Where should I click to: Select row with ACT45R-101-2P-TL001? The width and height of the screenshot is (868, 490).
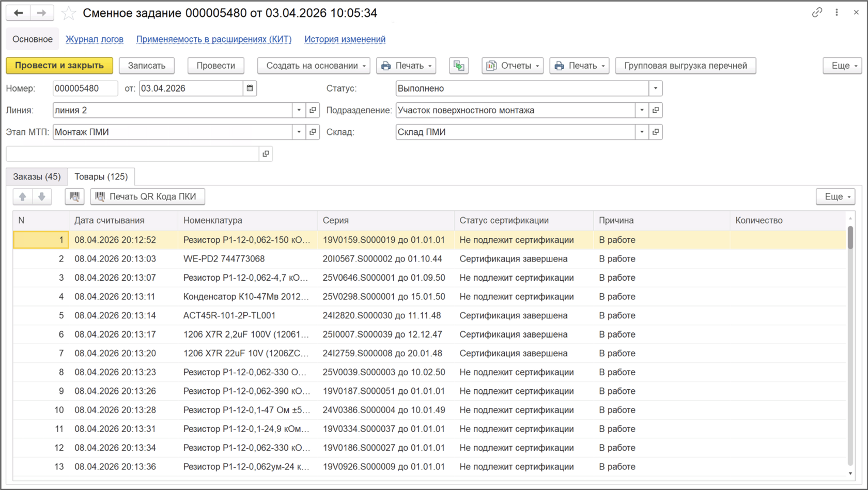[x=430, y=315]
